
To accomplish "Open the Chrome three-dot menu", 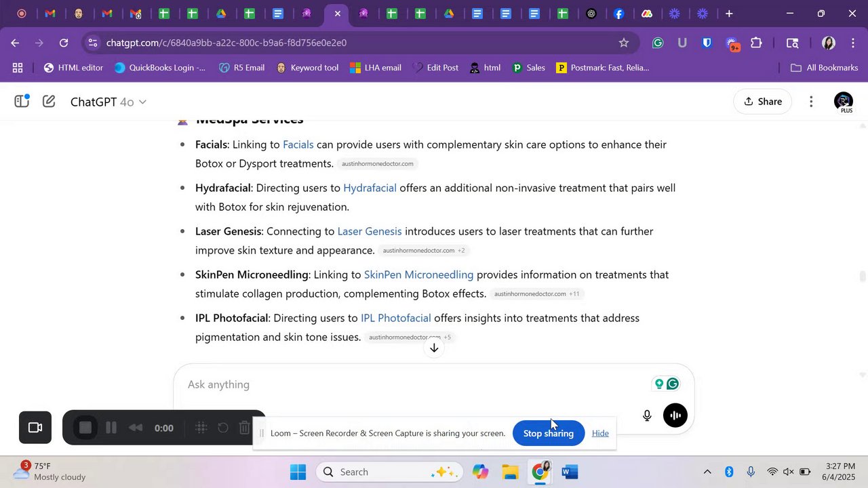I will coord(852,43).
